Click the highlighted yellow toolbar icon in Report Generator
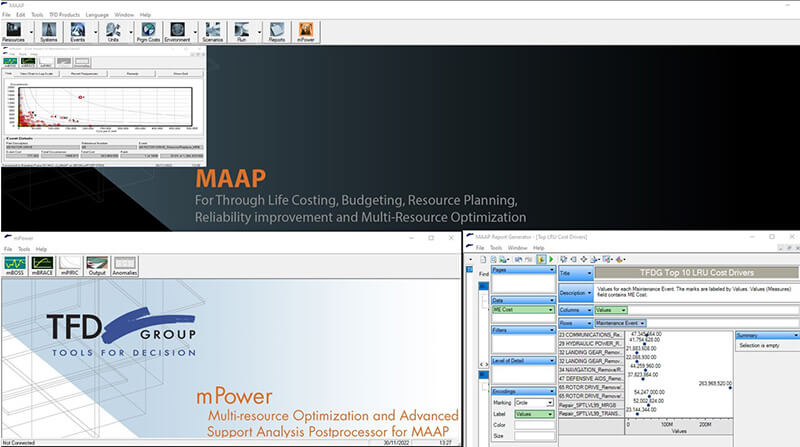The height and width of the screenshot is (447, 800). coord(541,260)
